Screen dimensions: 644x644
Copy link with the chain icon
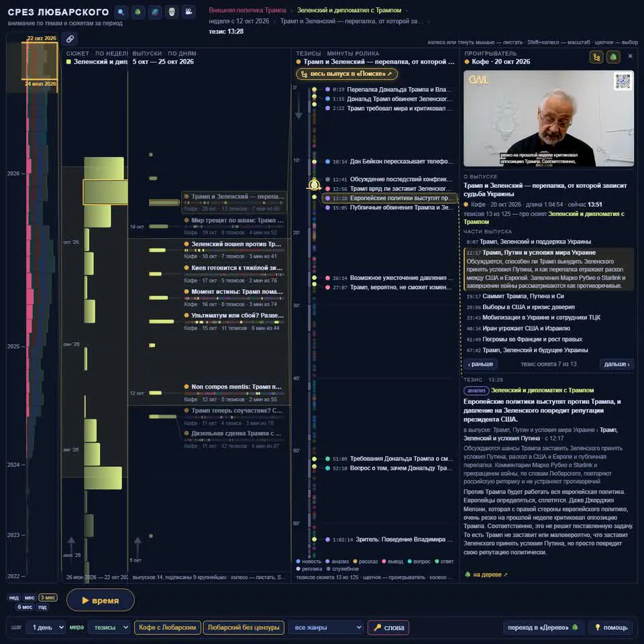click(x=70, y=39)
